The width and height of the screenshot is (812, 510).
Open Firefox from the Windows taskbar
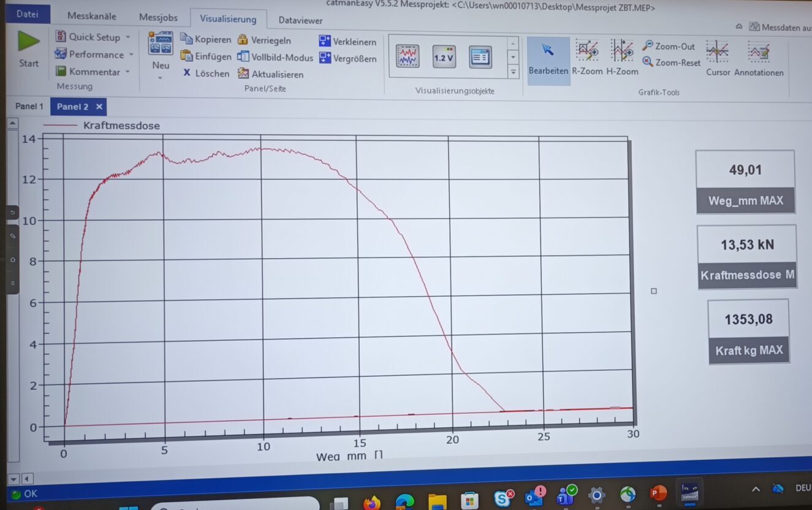[x=371, y=503]
